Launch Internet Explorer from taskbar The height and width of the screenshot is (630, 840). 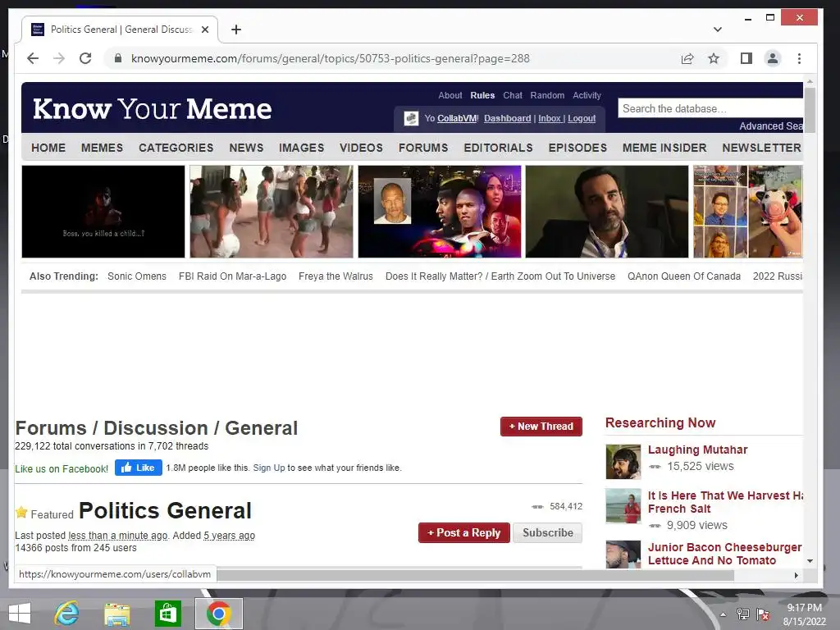(66, 614)
